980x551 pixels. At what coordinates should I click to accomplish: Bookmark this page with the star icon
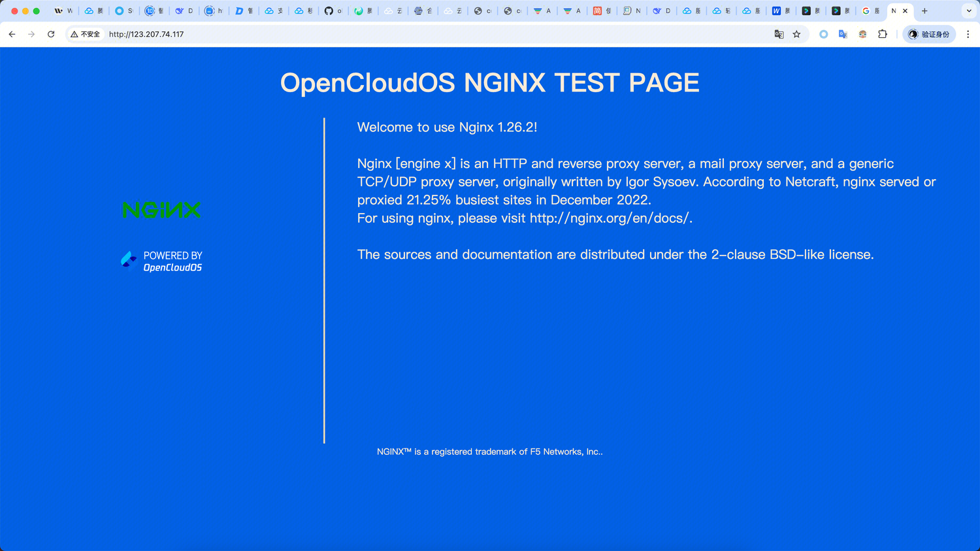796,34
